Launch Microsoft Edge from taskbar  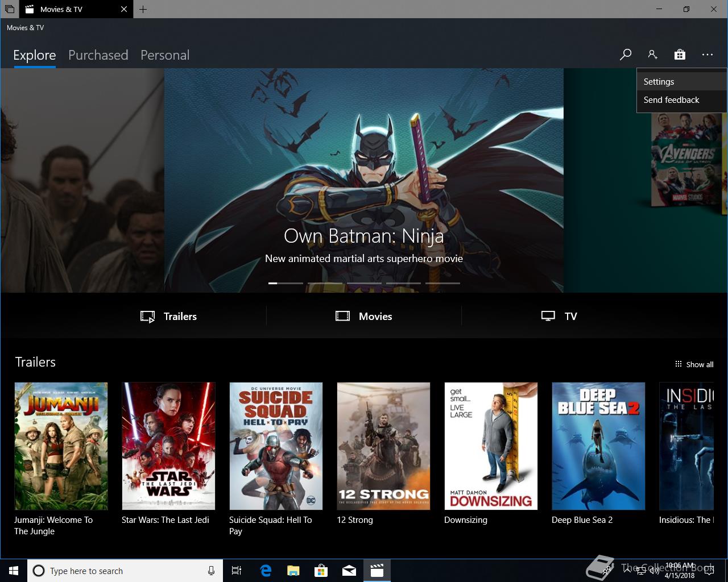pyautogui.click(x=266, y=571)
